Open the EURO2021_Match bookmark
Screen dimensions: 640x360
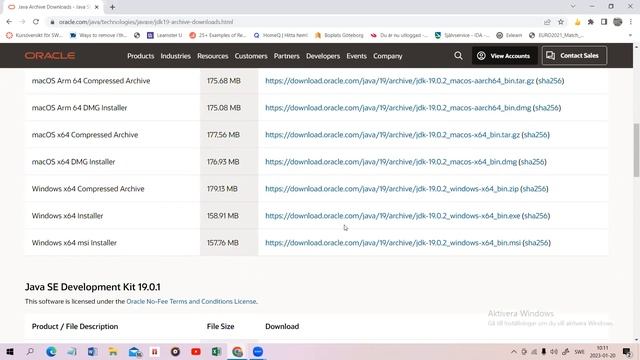click(556, 36)
